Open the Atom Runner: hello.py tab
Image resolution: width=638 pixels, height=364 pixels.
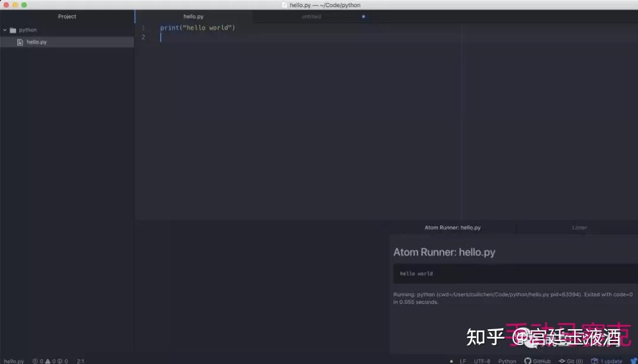pos(453,228)
